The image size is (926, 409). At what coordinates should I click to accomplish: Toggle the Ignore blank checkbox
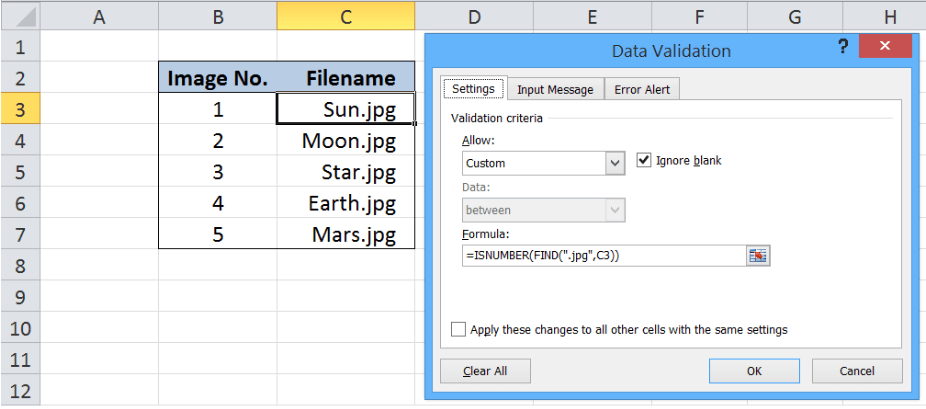click(644, 161)
